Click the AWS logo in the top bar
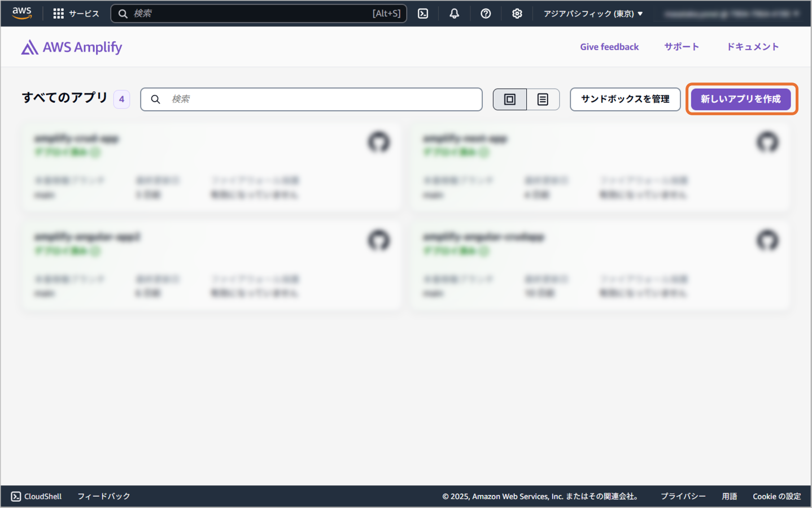Screen dimensions: 812x508 click(22, 13)
